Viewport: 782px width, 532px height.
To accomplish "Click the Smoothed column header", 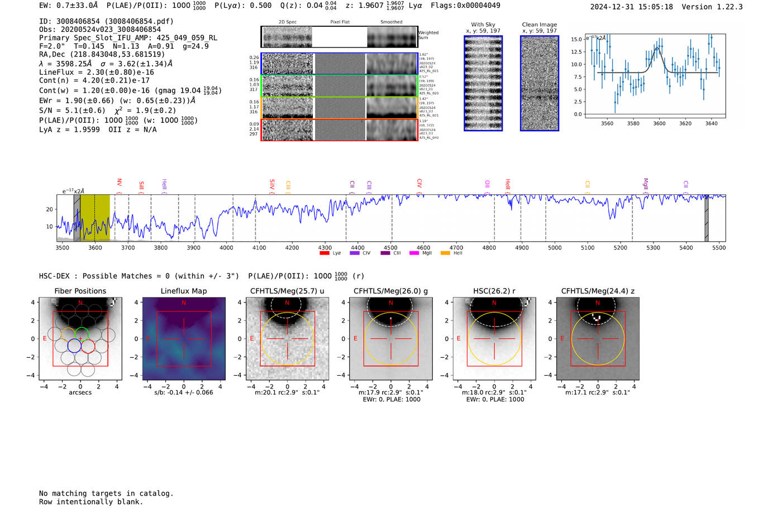I will [x=391, y=22].
